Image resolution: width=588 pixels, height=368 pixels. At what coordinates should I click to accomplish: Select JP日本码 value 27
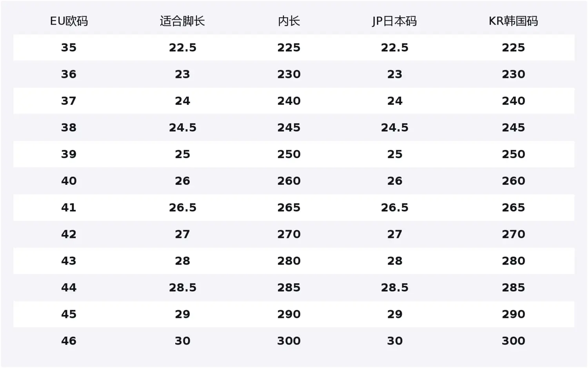(x=394, y=235)
